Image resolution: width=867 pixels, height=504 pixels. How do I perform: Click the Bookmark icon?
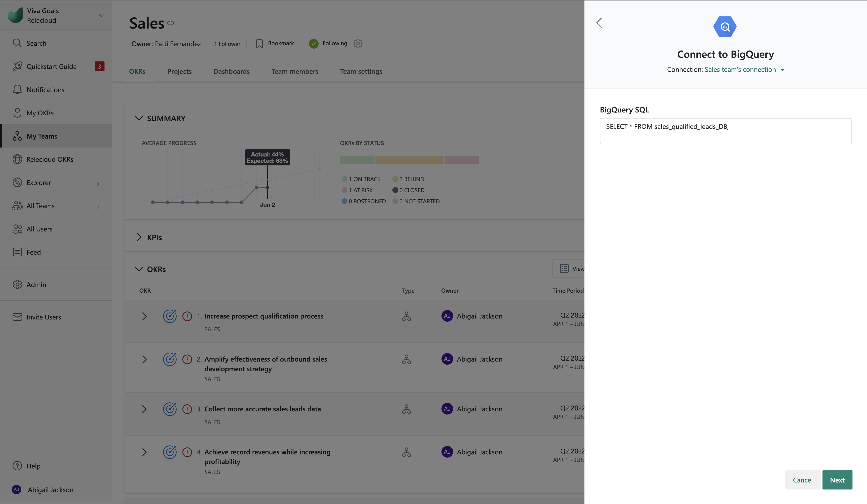(259, 44)
